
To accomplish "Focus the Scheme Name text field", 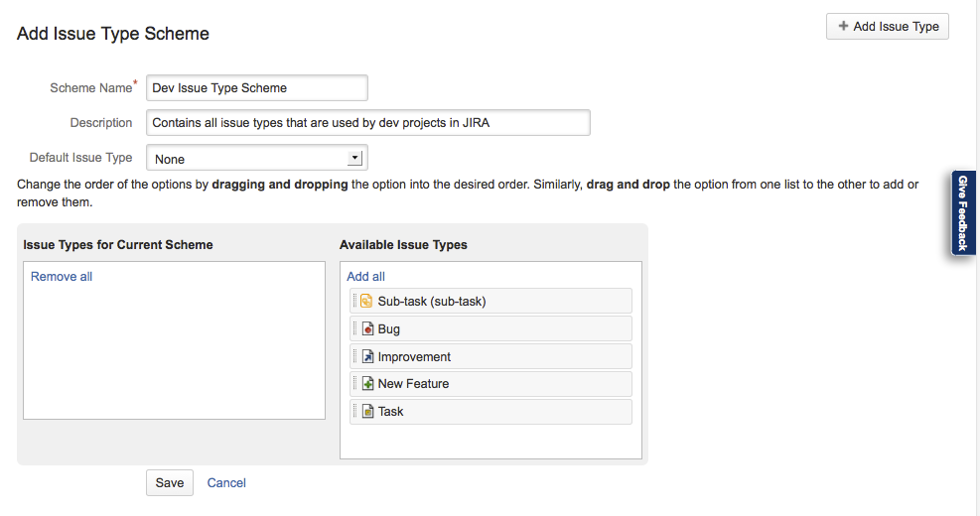I will pos(256,88).
